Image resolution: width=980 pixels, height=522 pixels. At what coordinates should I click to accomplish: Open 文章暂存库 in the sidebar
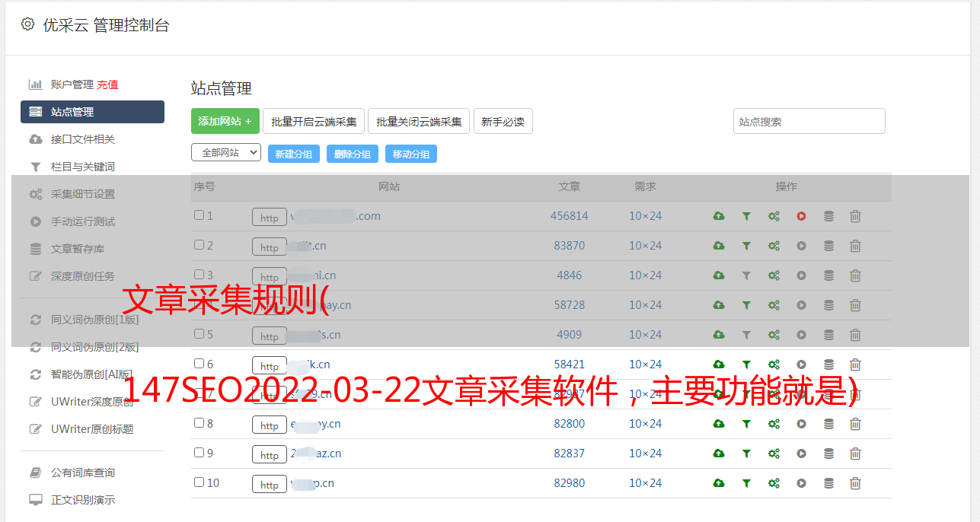pos(78,249)
